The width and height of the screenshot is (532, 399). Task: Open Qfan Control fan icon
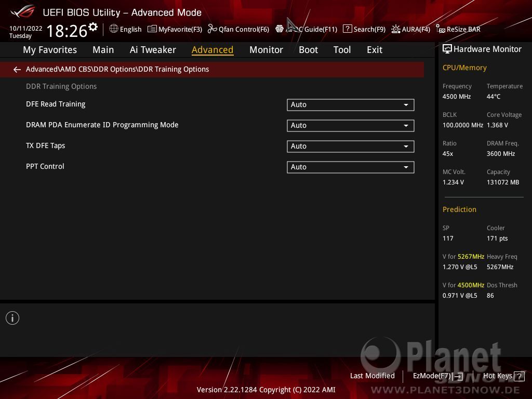coord(212,29)
